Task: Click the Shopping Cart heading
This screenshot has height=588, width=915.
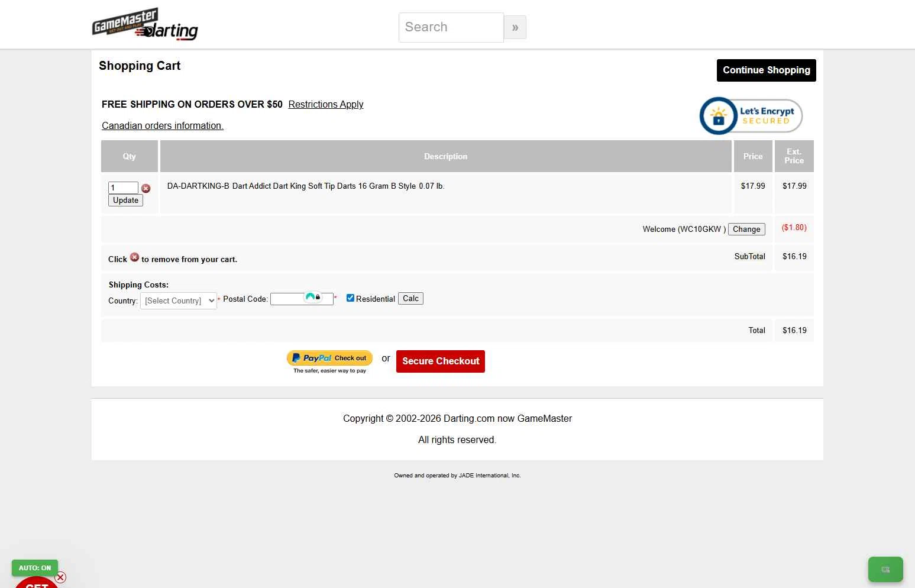Action: click(140, 66)
